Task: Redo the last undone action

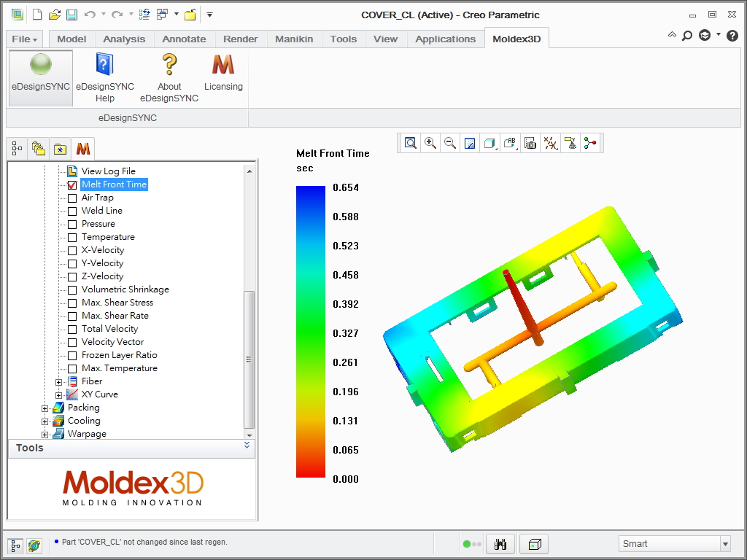Action: [x=117, y=15]
